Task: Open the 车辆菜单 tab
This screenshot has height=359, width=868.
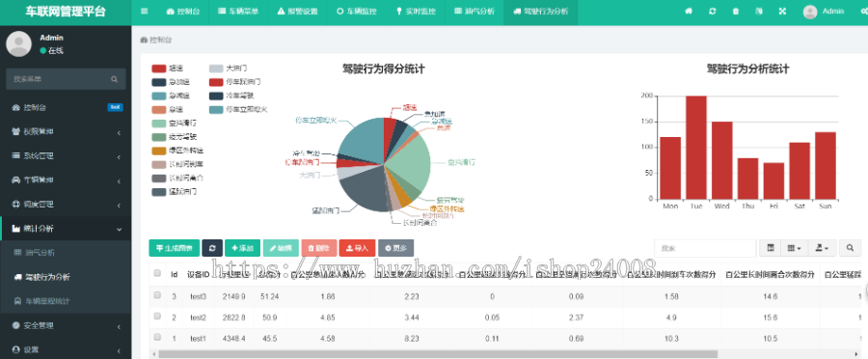Action: point(238,11)
